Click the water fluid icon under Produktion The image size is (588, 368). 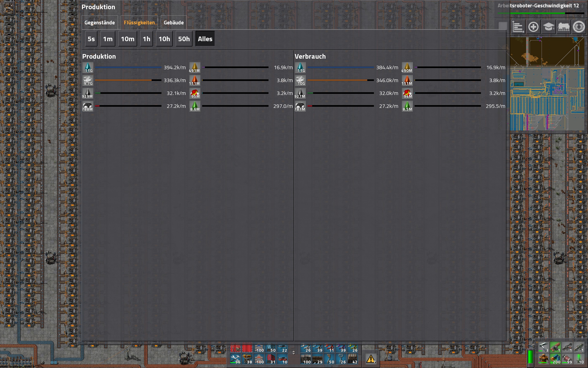88,67
